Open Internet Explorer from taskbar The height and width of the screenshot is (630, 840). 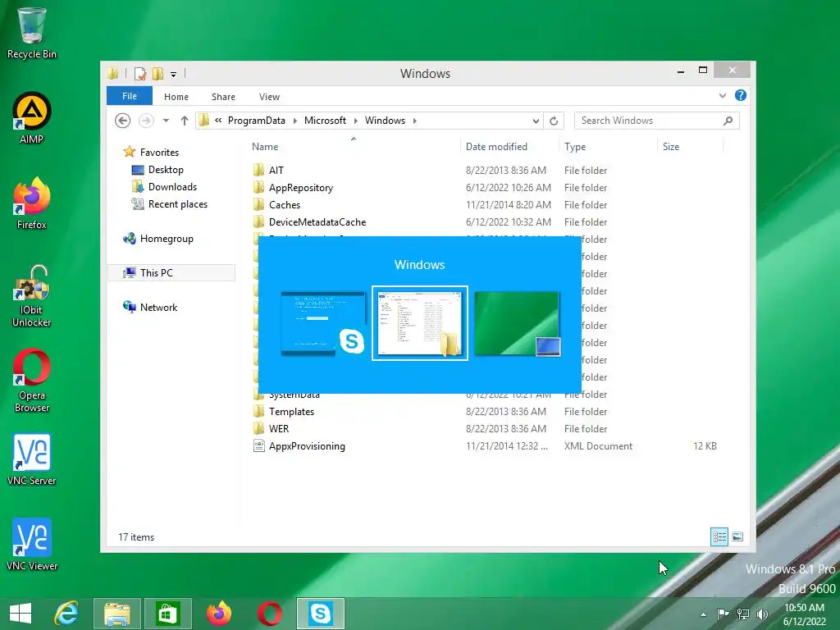[66, 614]
